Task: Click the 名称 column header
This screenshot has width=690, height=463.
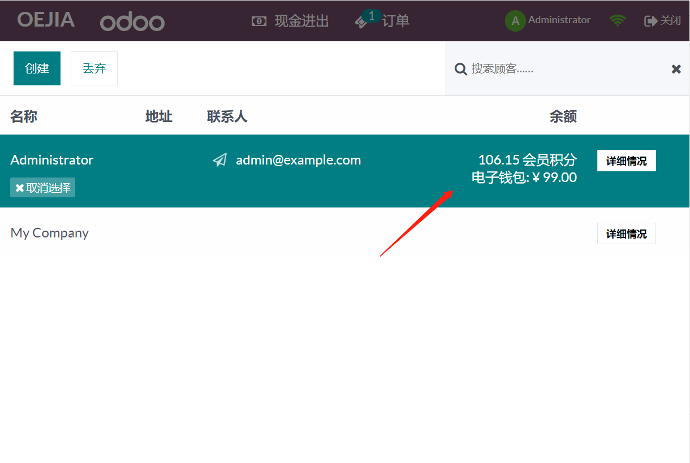Action: [x=24, y=116]
